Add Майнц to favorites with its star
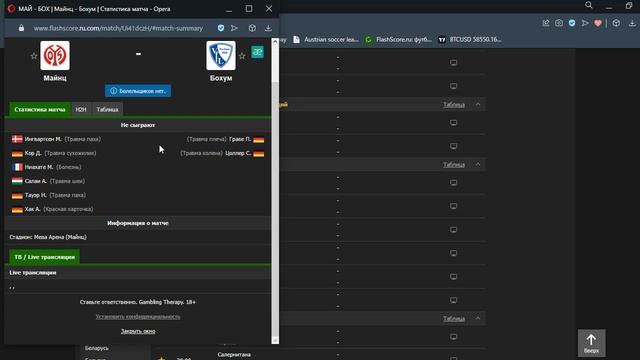640x360 pixels. (x=34, y=56)
